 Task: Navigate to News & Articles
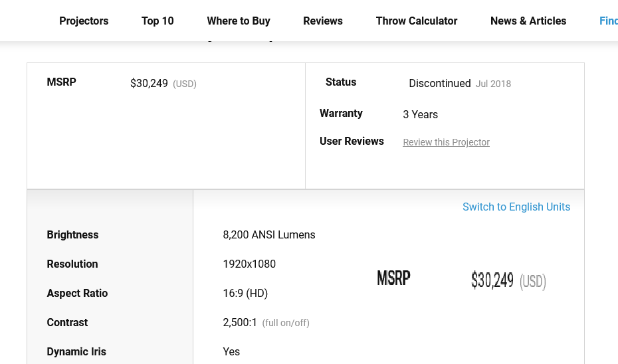(528, 21)
